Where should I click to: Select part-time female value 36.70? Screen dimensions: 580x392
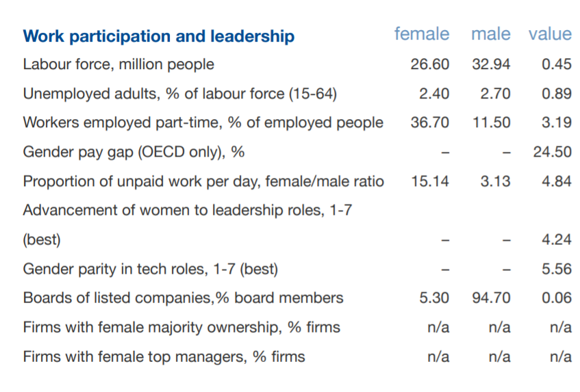pos(430,122)
